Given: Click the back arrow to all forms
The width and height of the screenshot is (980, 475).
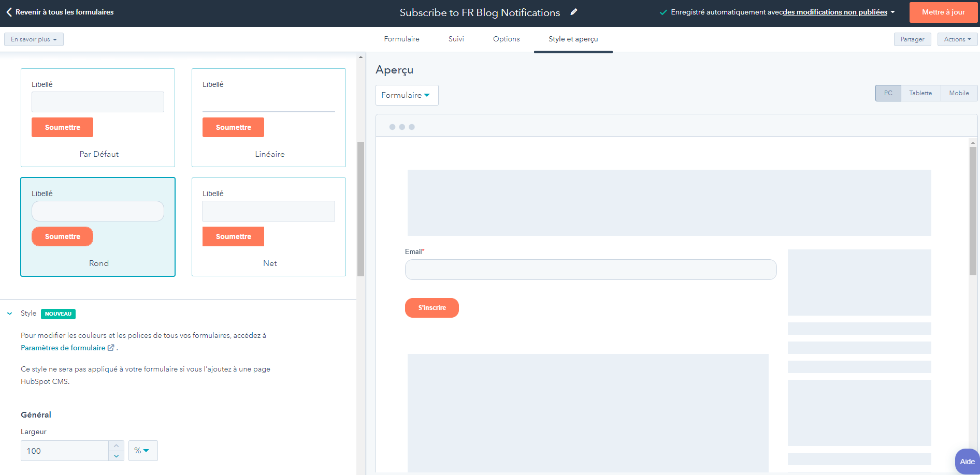Looking at the screenshot, I should coord(9,12).
